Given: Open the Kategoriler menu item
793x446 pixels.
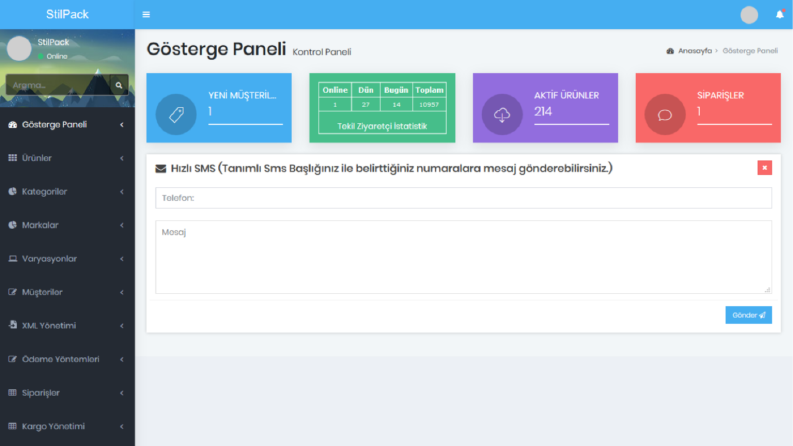Looking at the screenshot, I should 67,192.
